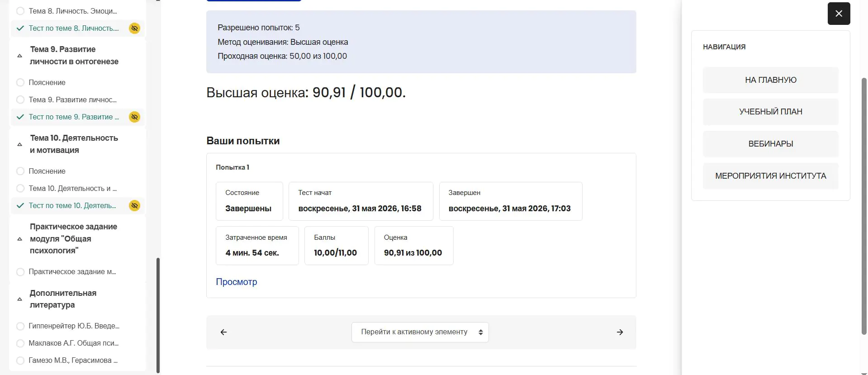This screenshot has width=868, height=375.
Task: Open Маклаков А.Г. Общая пси... reading
Action: pos(74,343)
